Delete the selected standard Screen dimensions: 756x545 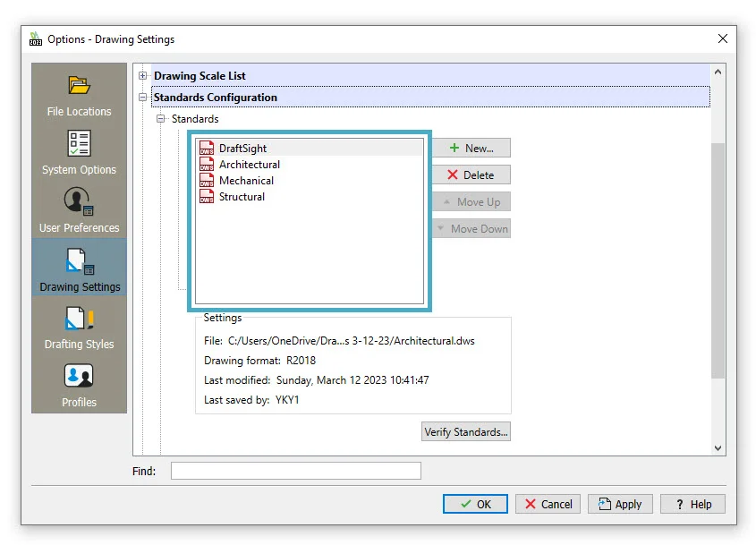(x=471, y=175)
